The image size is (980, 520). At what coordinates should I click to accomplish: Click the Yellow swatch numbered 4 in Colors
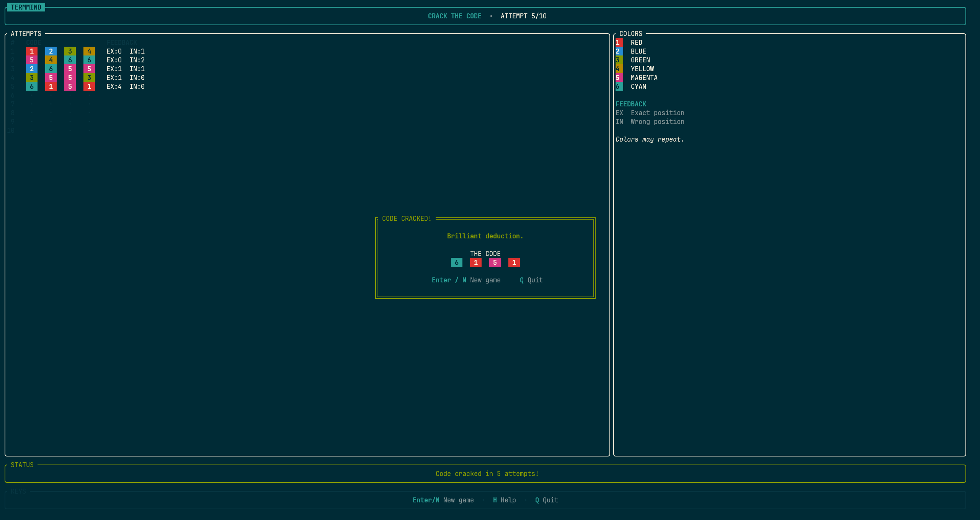tap(619, 69)
